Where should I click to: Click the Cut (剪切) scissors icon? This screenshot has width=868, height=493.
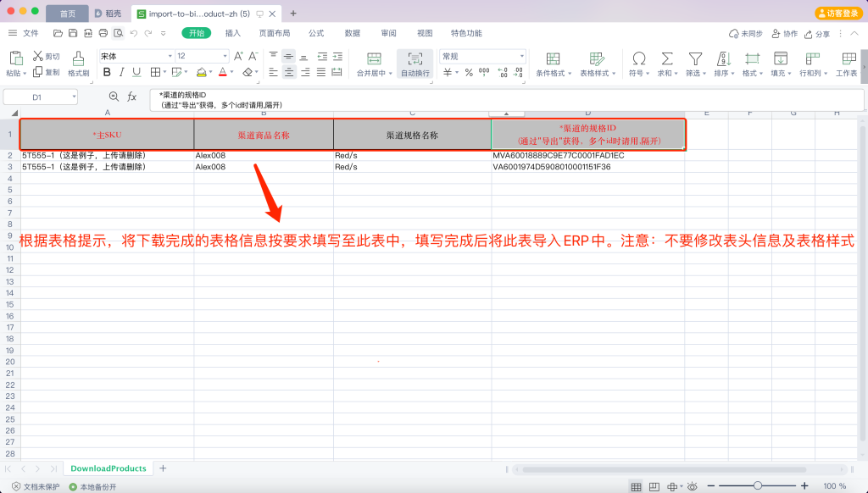(38, 56)
